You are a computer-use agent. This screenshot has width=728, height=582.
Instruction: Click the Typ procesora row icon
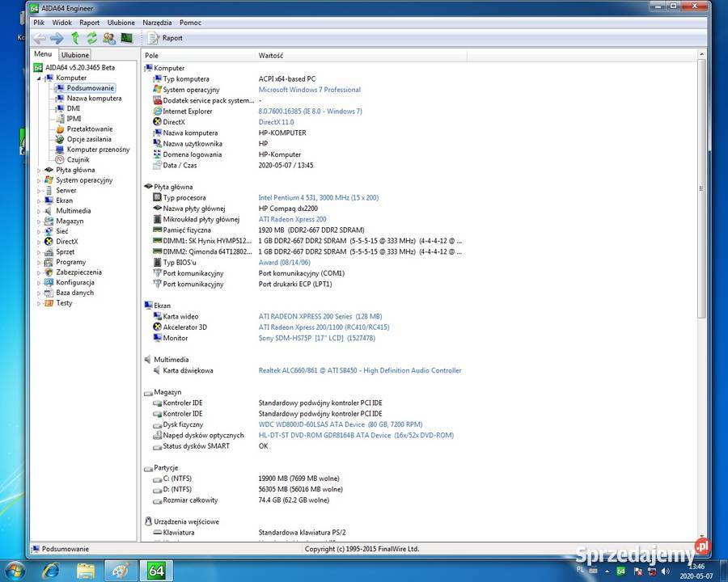pos(158,197)
